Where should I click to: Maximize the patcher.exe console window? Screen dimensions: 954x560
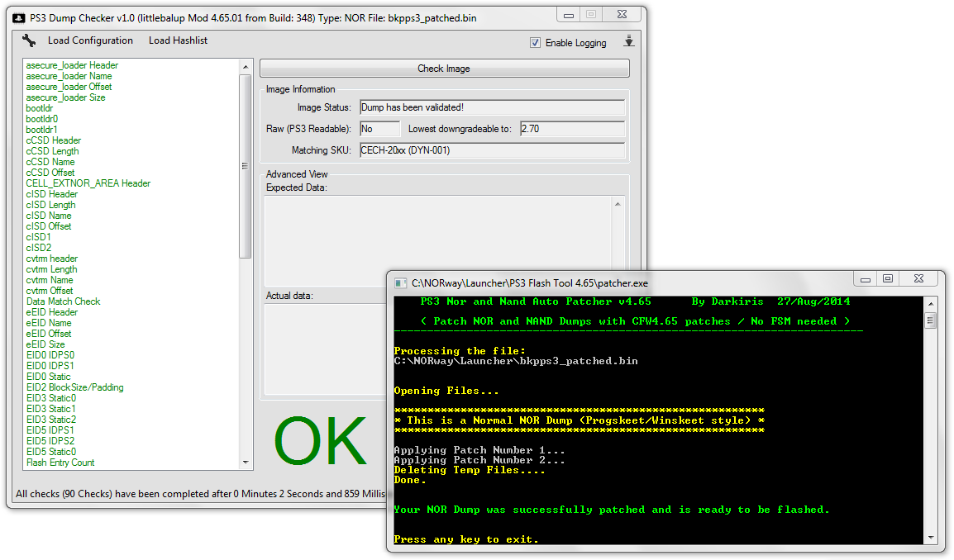tap(887, 279)
